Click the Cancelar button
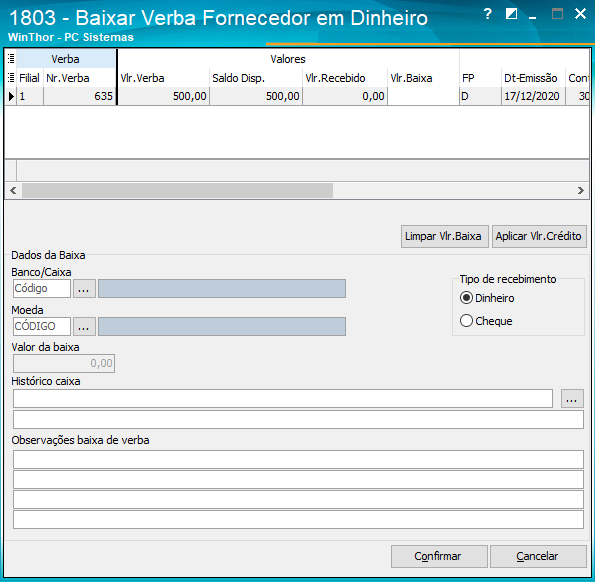595x582 pixels. (x=538, y=556)
